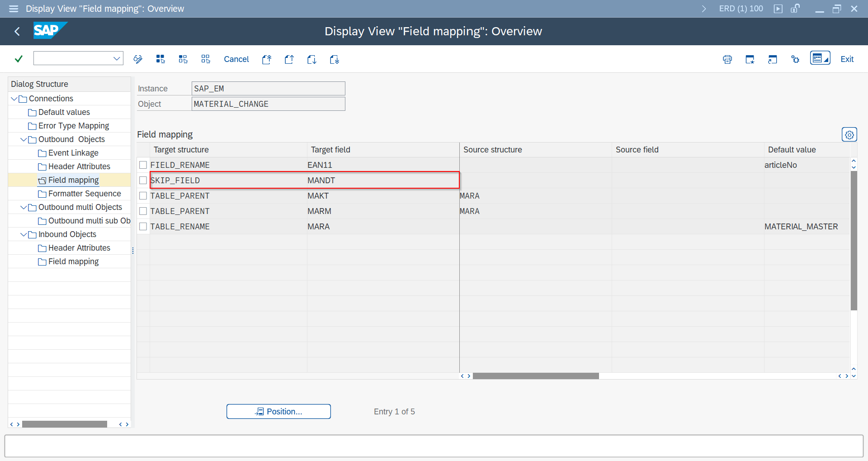Click Default value column header
868x461 pixels.
[x=807, y=150]
